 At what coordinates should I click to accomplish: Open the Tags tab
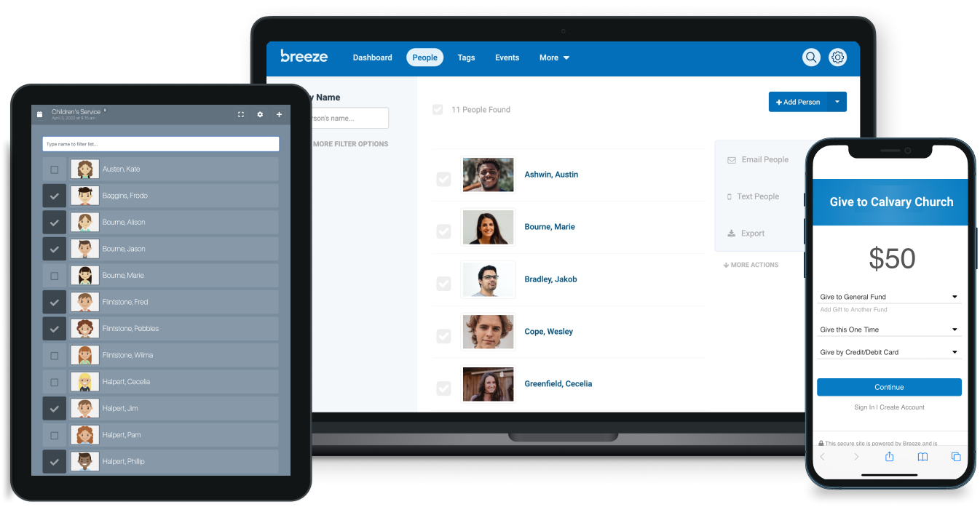[466, 57]
